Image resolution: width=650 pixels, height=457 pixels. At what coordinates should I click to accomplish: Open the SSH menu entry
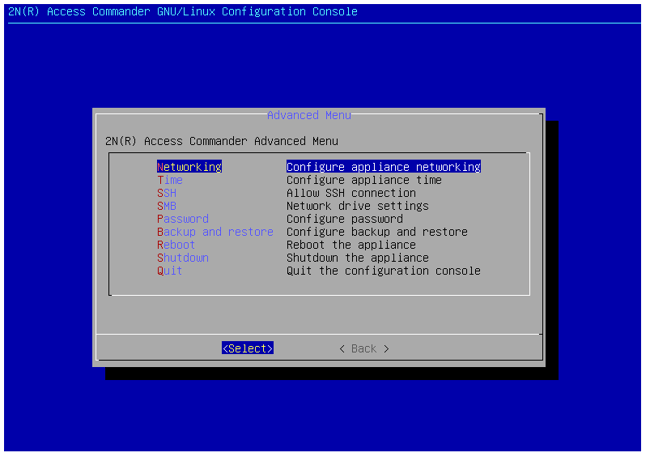pyautogui.click(x=167, y=193)
